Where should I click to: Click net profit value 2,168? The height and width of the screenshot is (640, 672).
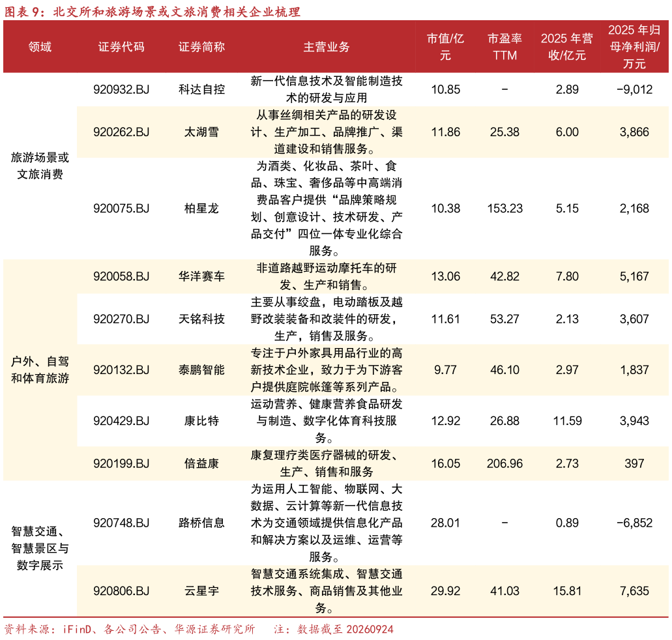click(634, 209)
